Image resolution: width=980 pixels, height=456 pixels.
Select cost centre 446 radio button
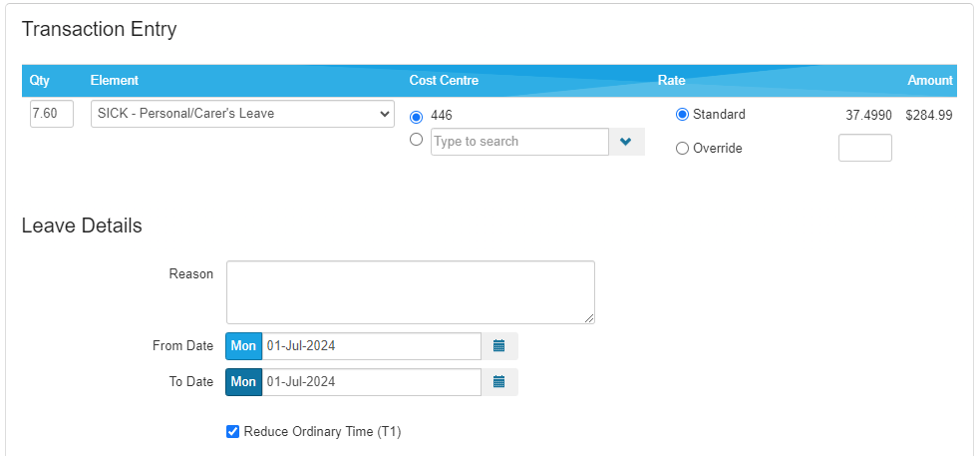click(416, 117)
